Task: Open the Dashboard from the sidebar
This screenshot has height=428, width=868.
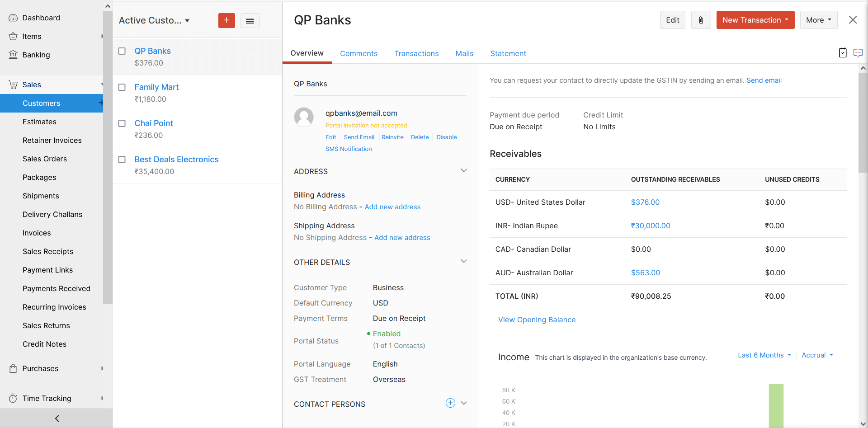Action: (x=41, y=18)
